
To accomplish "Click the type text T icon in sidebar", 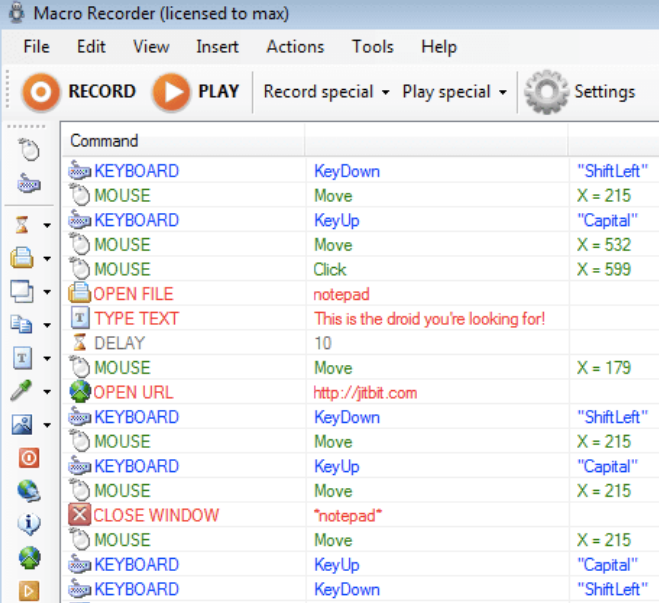I will pyautogui.click(x=22, y=358).
